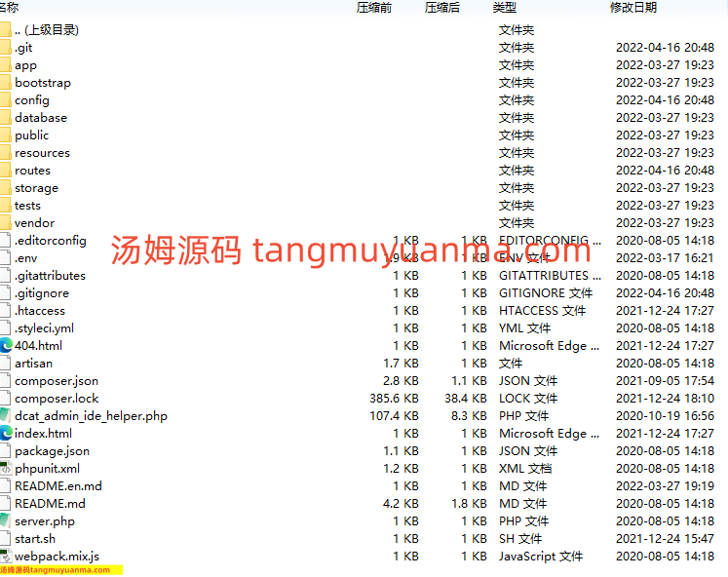Screen dimensions: 728x577
Task: Sort by 修改日期 column header
Action: pyautogui.click(x=632, y=8)
